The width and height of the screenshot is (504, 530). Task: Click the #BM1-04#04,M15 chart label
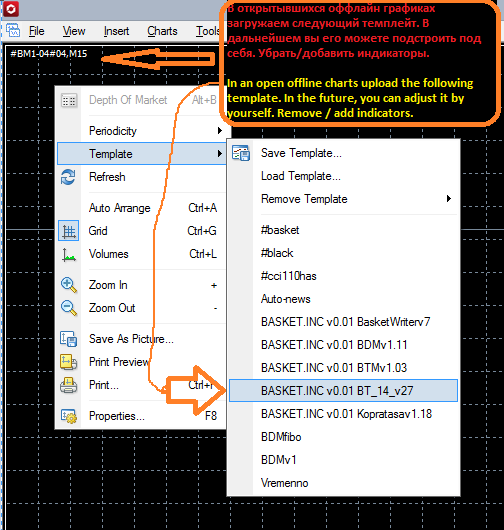pos(49,54)
